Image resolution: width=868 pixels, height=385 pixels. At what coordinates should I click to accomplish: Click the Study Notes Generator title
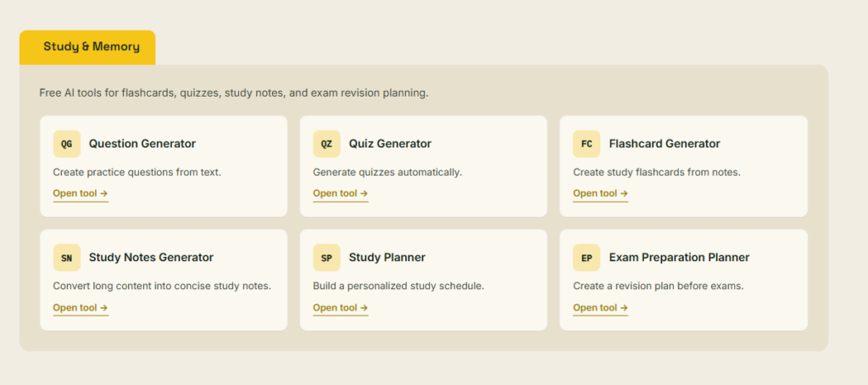tap(151, 258)
